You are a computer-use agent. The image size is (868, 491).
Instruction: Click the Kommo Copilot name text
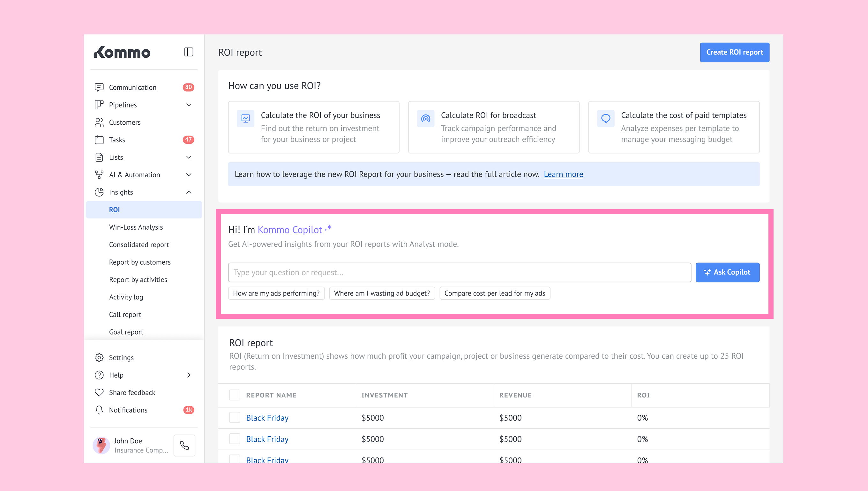tap(290, 230)
